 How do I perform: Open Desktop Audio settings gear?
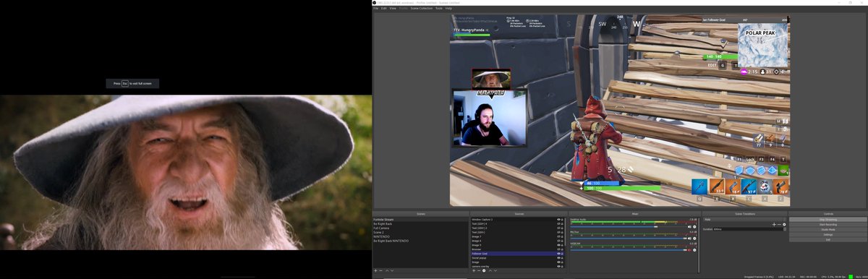coord(694,227)
